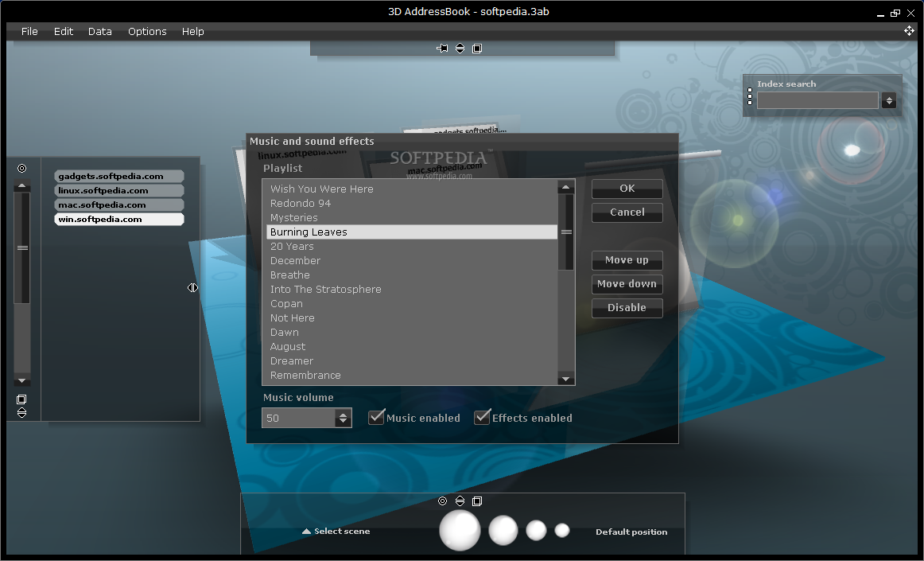Select 20 Years in the playlist
Screen dimensions: 924x561
(411, 246)
